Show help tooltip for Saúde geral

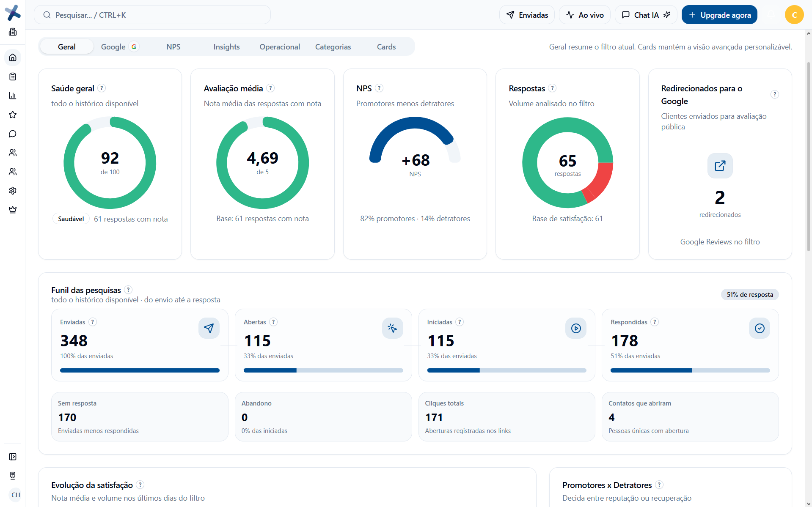[x=102, y=88]
